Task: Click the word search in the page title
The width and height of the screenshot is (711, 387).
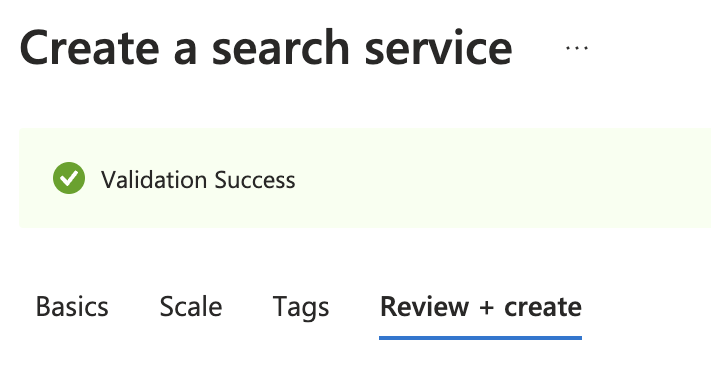Action: point(281,48)
